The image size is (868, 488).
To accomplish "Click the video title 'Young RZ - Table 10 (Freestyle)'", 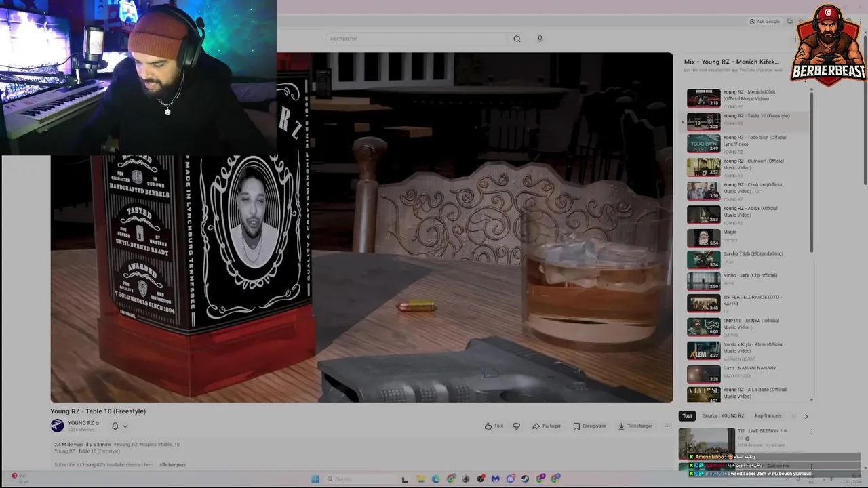I will (98, 411).
